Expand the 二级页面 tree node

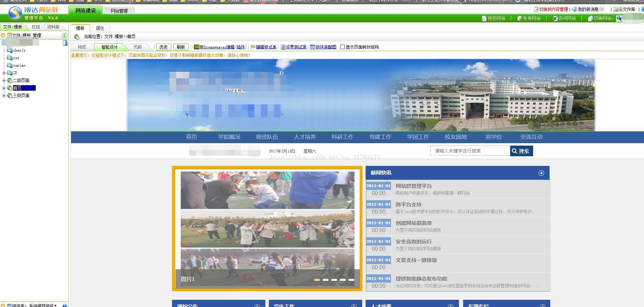[4, 80]
